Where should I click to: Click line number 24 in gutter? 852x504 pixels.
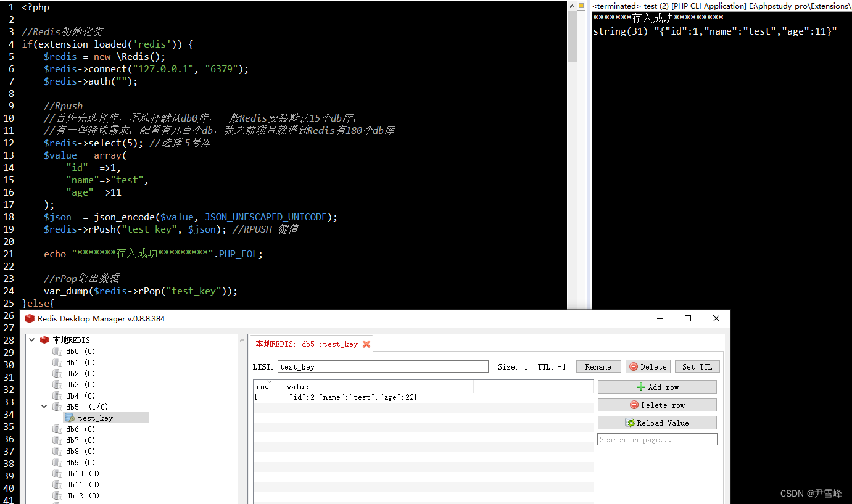9,291
